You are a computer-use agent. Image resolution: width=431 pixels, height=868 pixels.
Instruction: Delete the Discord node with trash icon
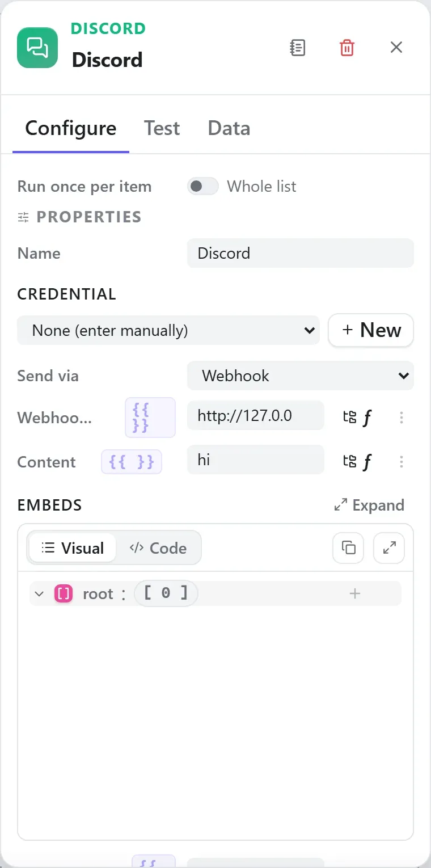click(x=347, y=48)
